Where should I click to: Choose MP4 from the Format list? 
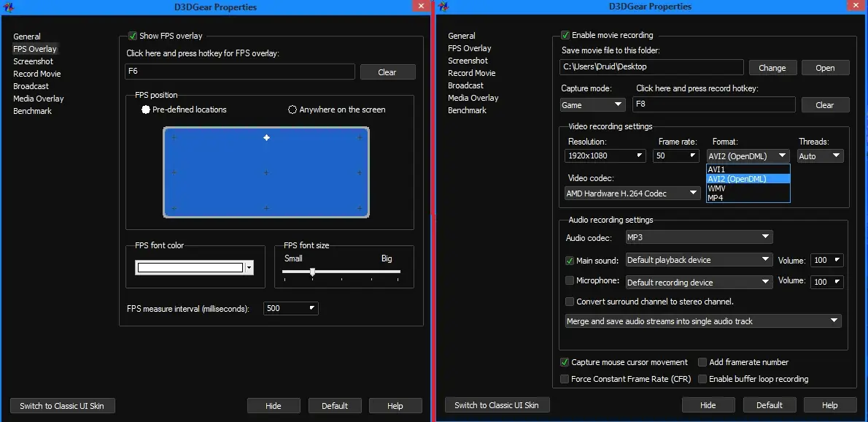point(748,198)
